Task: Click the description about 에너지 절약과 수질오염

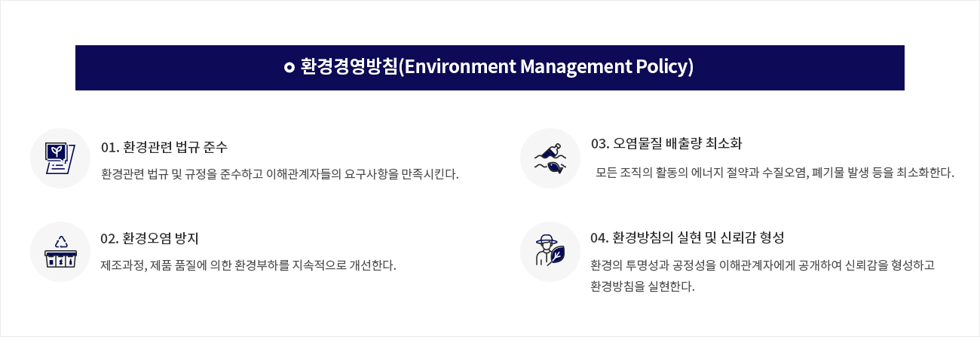Action: (x=774, y=173)
